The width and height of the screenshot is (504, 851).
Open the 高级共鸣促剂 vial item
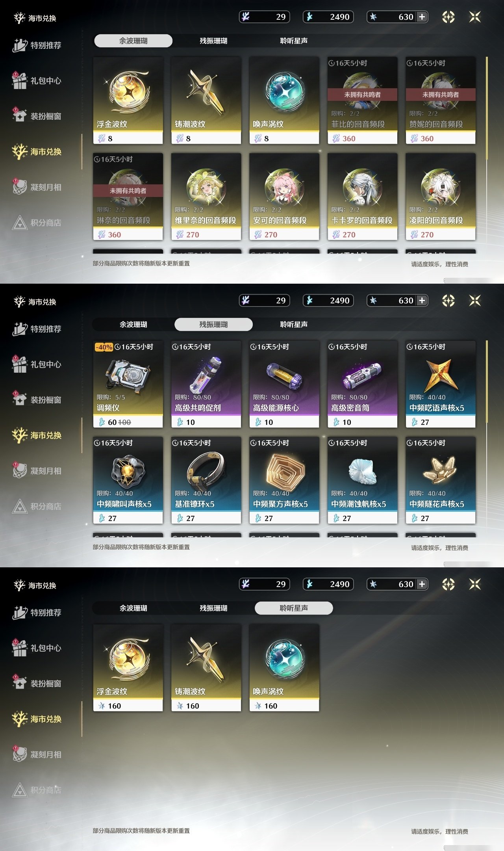(206, 384)
